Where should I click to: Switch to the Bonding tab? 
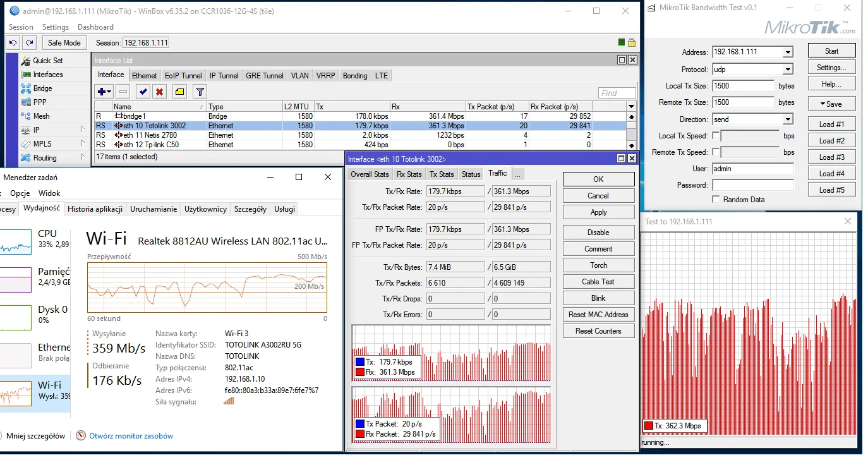click(x=355, y=75)
